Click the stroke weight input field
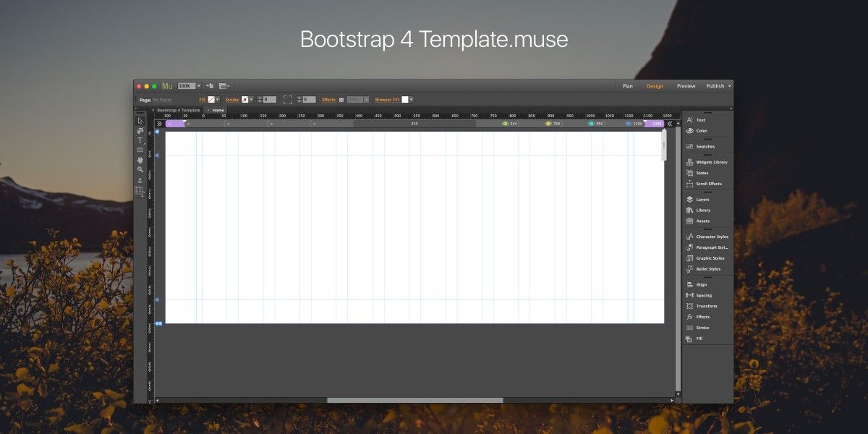Screen dimensions: 868x434 pos(269,99)
